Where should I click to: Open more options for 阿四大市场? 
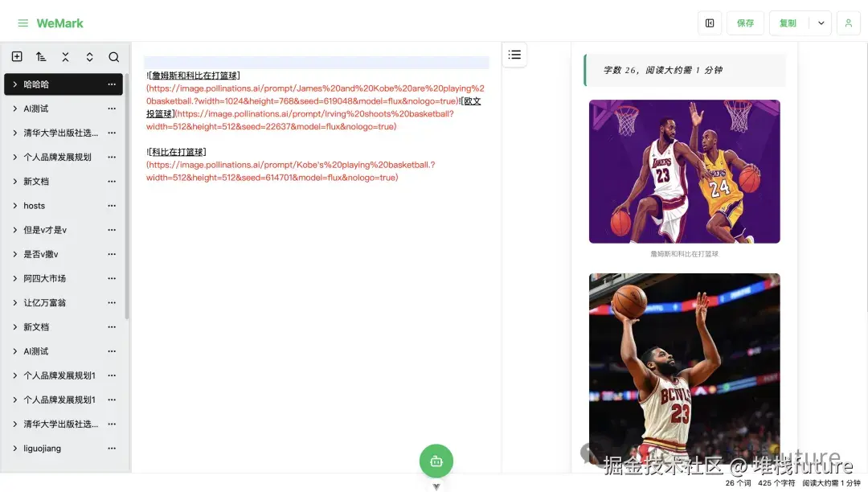(x=112, y=278)
